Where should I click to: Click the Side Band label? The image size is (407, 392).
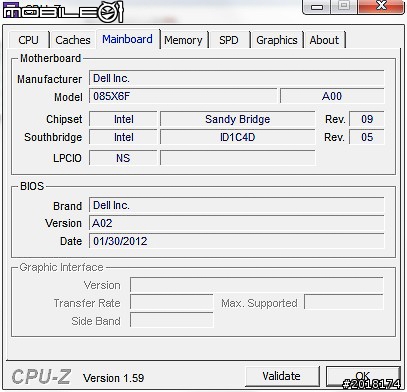click(x=96, y=321)
